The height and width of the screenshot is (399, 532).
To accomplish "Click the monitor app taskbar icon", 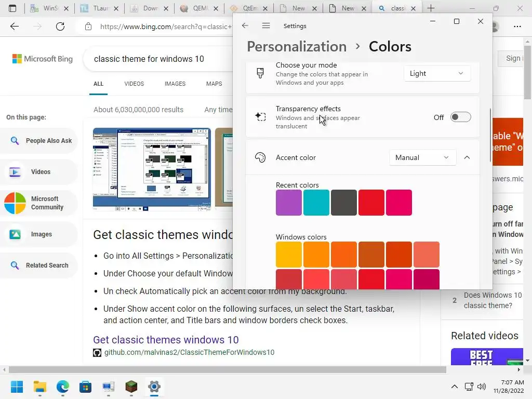I will [x=108, y=387].
